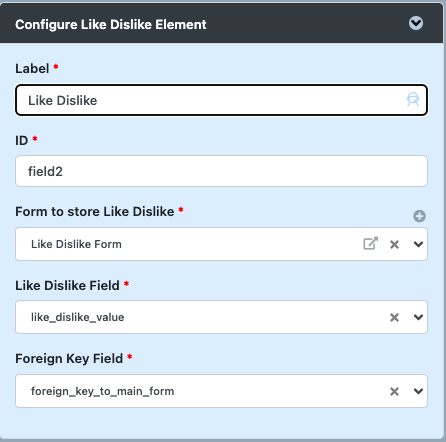Remove the foreign_key_to_main_form selection
This screenshot has height=442, width=446.
pos(394,391)
